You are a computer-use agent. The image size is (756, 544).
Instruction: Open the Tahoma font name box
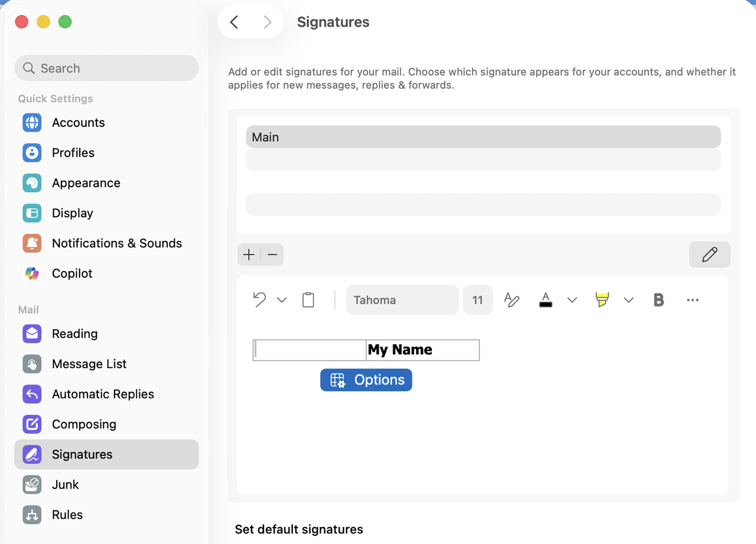click(402, 300)
